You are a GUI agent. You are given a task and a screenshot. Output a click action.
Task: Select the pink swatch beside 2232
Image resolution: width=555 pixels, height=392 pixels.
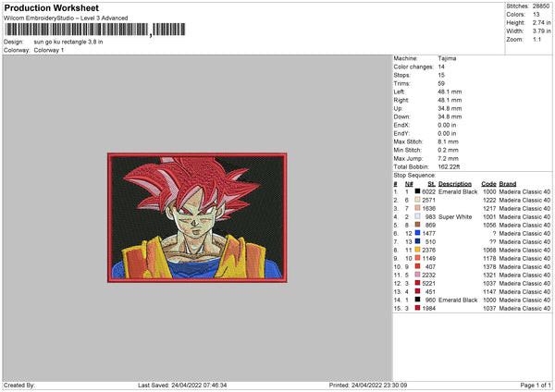click(417, 275)
